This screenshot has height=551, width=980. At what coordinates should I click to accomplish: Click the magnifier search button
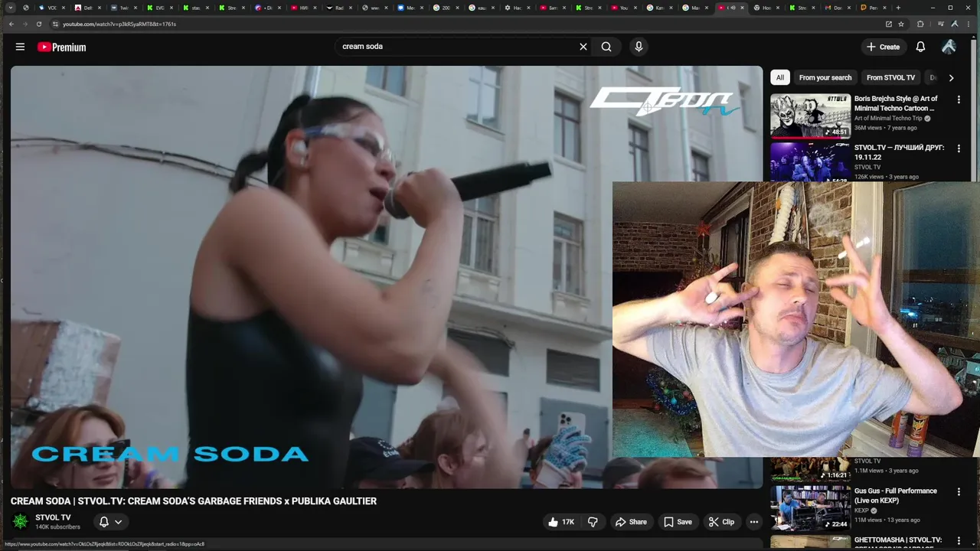pyautogui.click(x=606, y=47)
